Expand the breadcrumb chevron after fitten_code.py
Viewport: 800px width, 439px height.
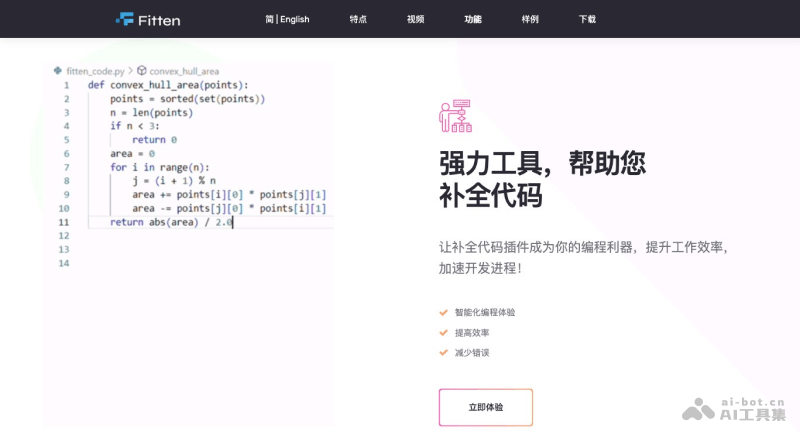130,71
